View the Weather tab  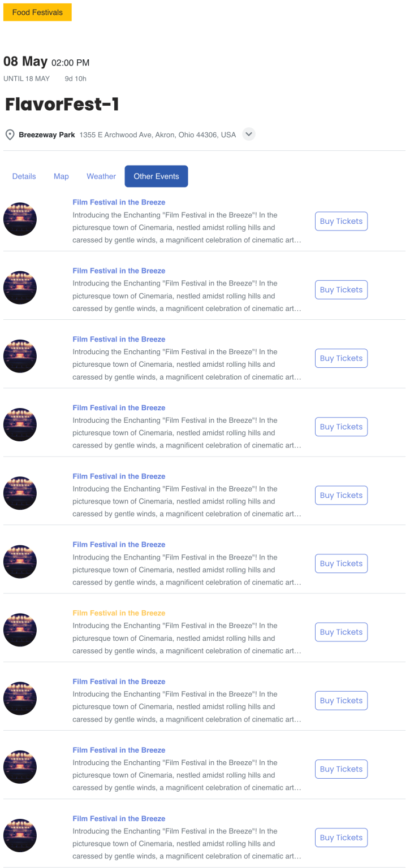(x=101, y=176)
